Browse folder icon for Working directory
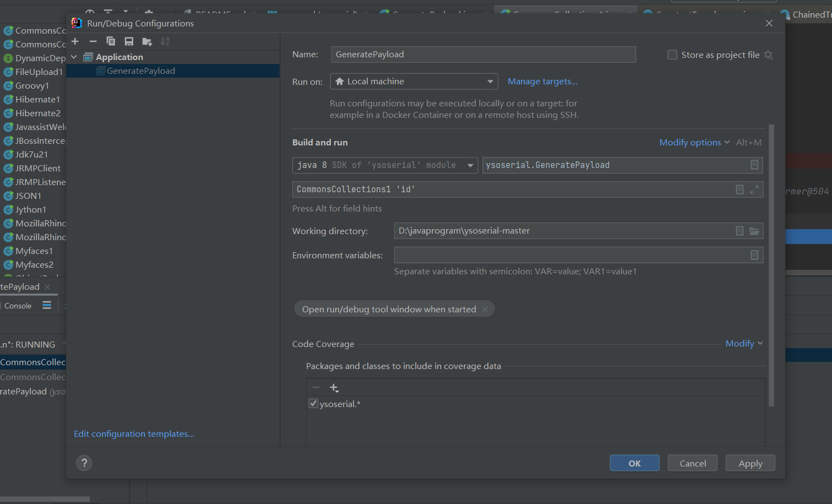Screen dimensions: 832x504 pos(754,231)
